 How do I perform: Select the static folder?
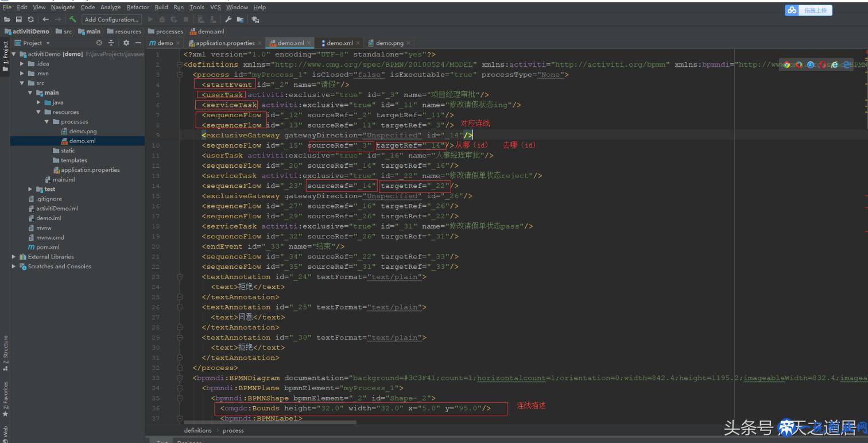pyautogui.click(x=63, y=151)
